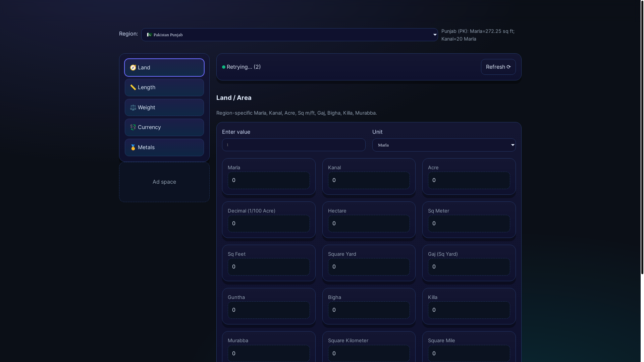The image size is (644, 362).
Task: Click the compass icon beside Land
Action: 133,68
